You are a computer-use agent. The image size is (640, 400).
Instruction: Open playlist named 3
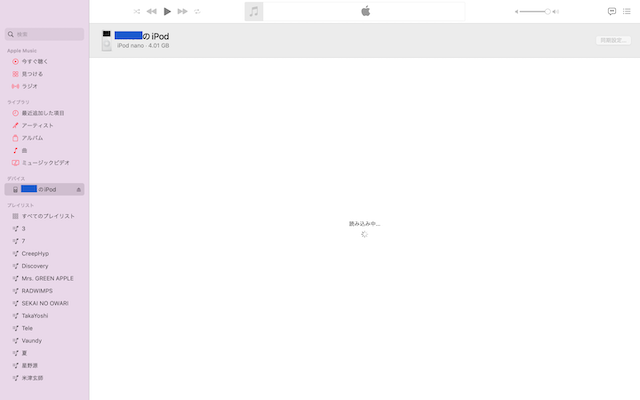tap(44, 229)
